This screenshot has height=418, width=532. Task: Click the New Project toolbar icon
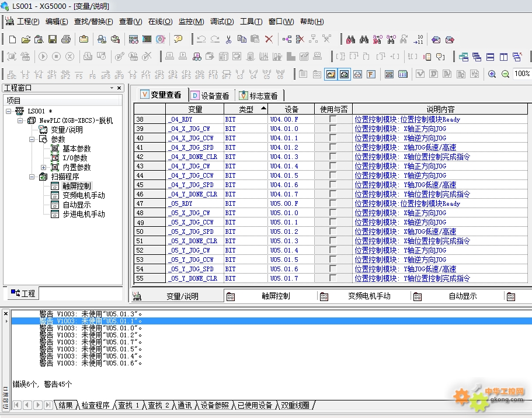pos(12,39)
